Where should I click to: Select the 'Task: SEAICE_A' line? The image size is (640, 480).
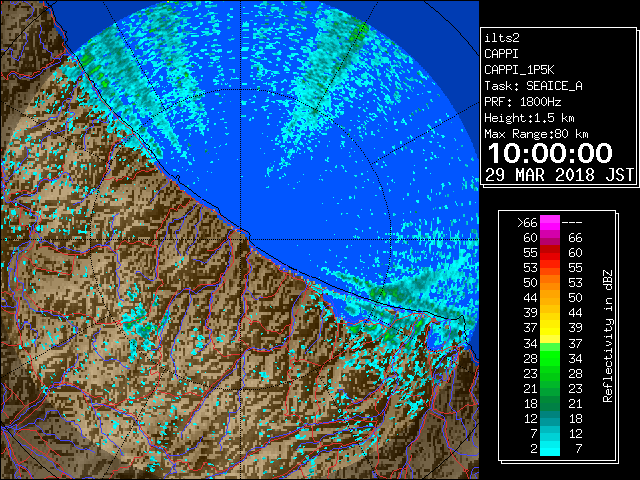pos(533,86)
